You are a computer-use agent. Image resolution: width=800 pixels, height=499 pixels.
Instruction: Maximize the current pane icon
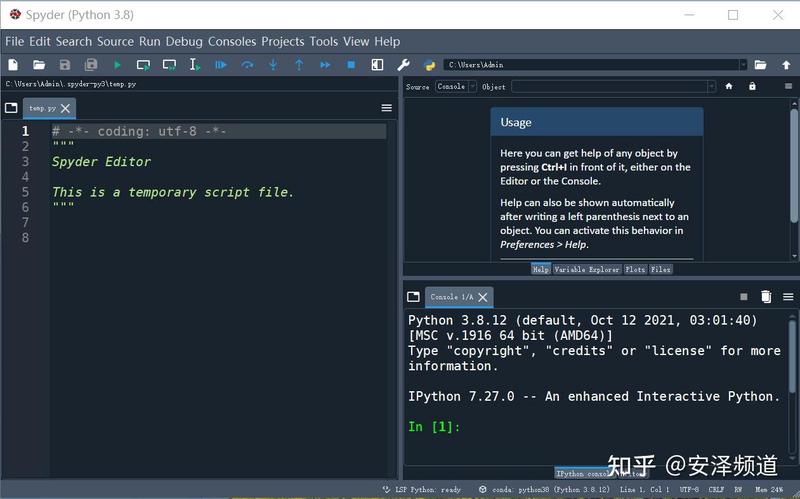tap(377, 65)
